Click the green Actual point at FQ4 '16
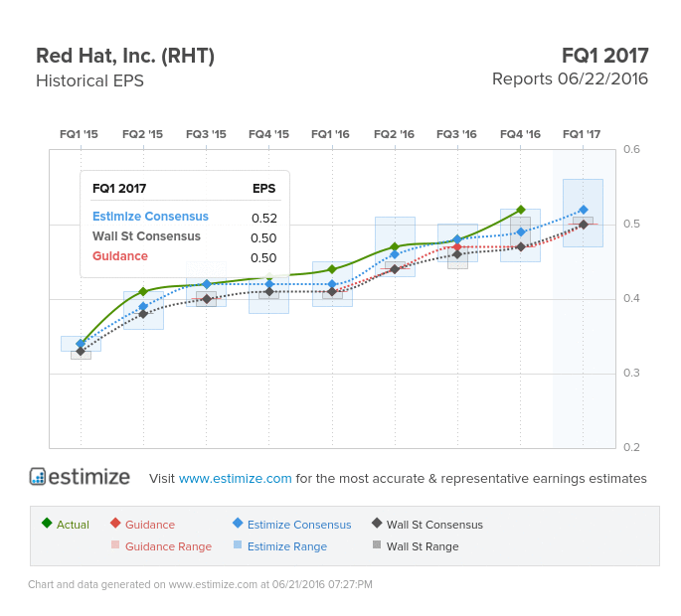681x616 pixels. click(x=521, y=210)
